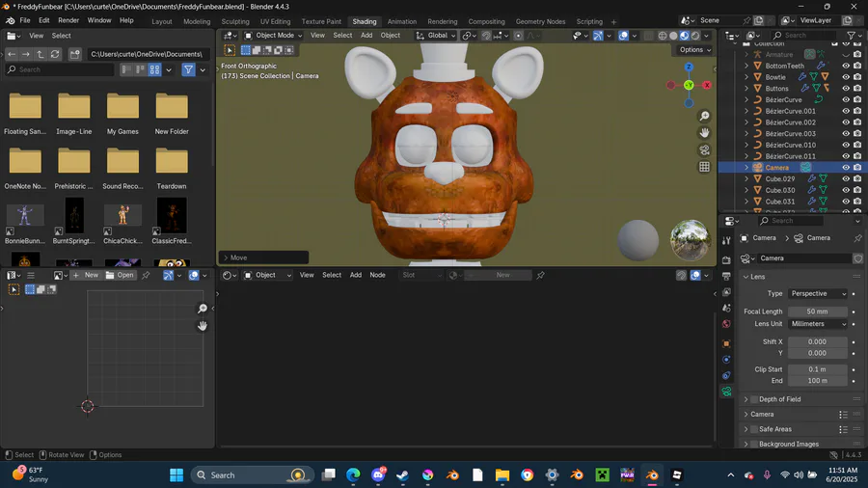Adjust Shift X value field

[x=818, y=342]
